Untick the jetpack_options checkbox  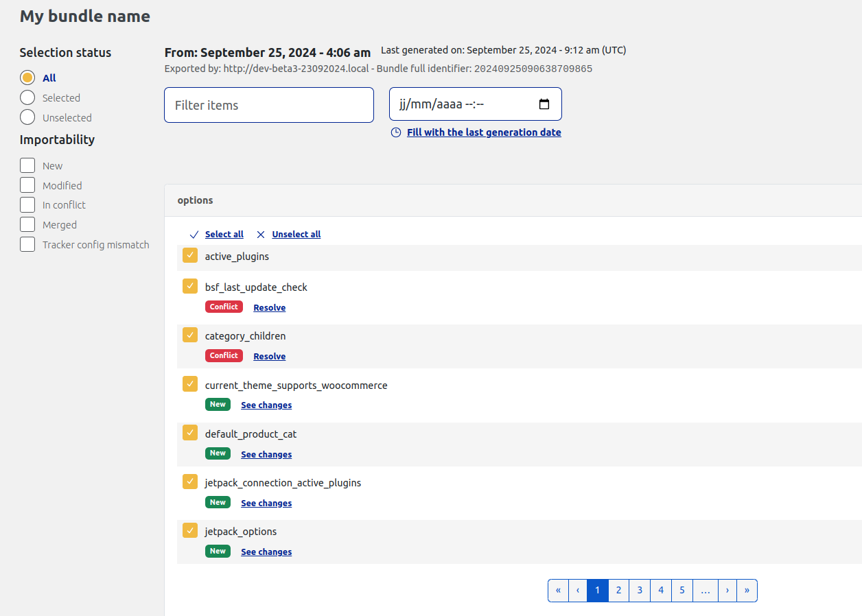(190, 530)
